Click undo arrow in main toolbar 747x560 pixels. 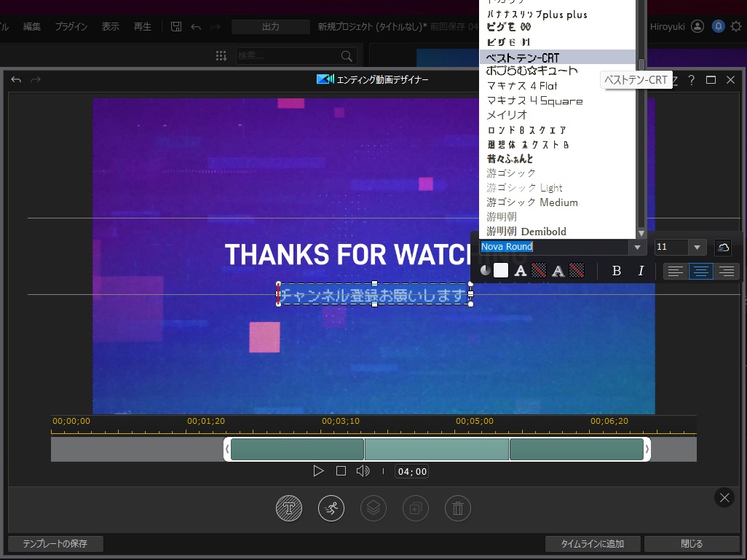coord(196,27)
